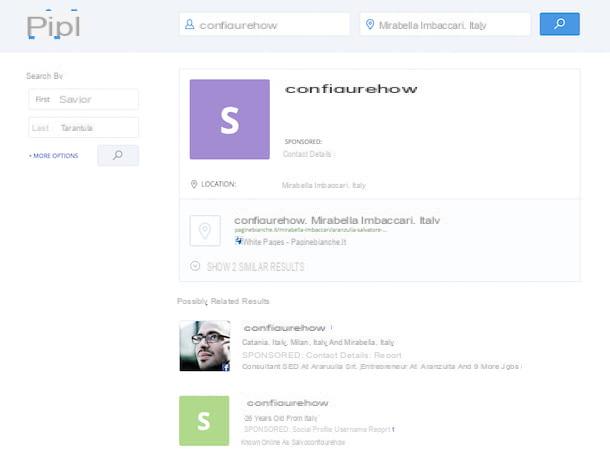Focus the name search field containing confiaurehow

pos(264,25)
